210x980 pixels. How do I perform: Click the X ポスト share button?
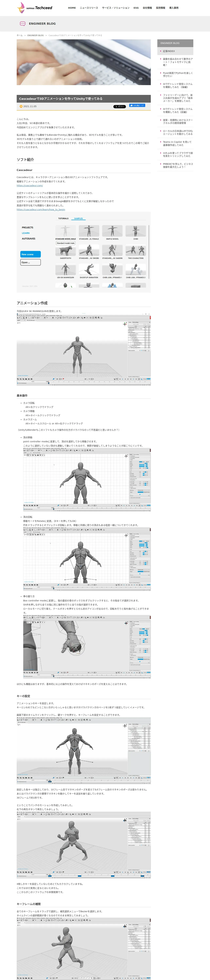pyautogui.click(x=120, y=106)
